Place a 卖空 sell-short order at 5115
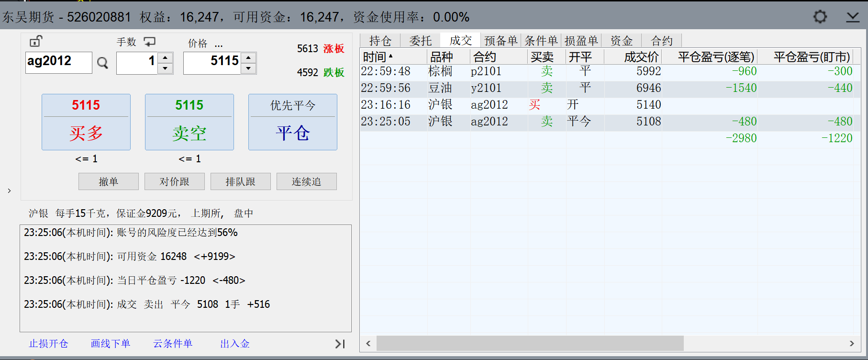The height and width of the screenshot is (360, 868). click(189, 122)
